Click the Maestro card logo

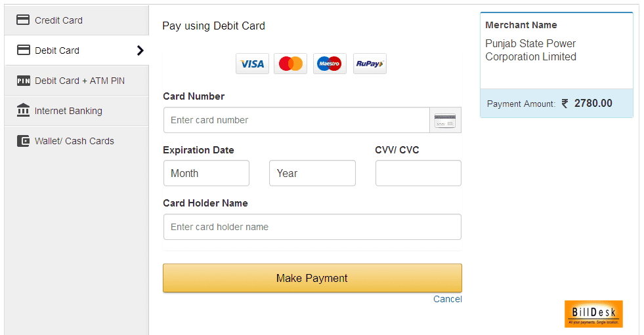tap(330, 64)
